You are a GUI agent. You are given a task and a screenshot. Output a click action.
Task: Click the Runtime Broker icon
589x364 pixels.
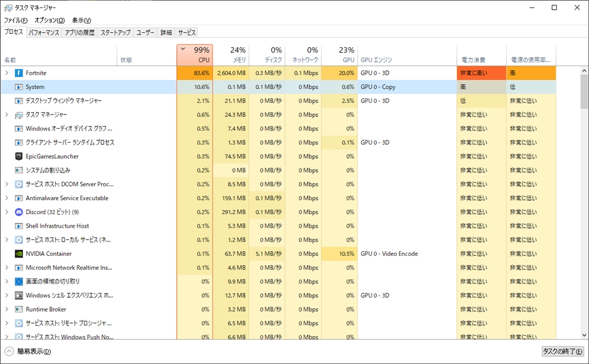coord(18,309)
